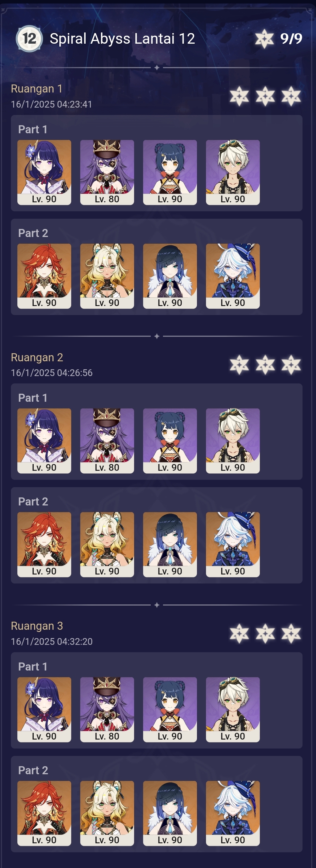Click the middle star of Ruangan 3
This screenshot has width=316, height=868.
tap(265, 633)
